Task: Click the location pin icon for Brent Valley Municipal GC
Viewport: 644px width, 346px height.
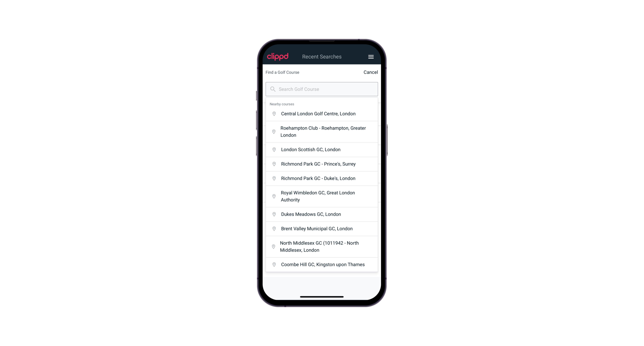Action: coord(273,228)
